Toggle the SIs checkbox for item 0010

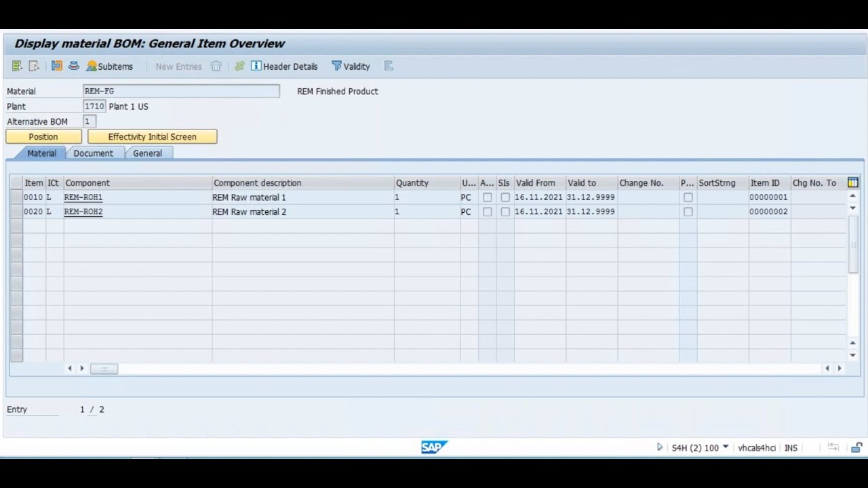tap(505, 197)
